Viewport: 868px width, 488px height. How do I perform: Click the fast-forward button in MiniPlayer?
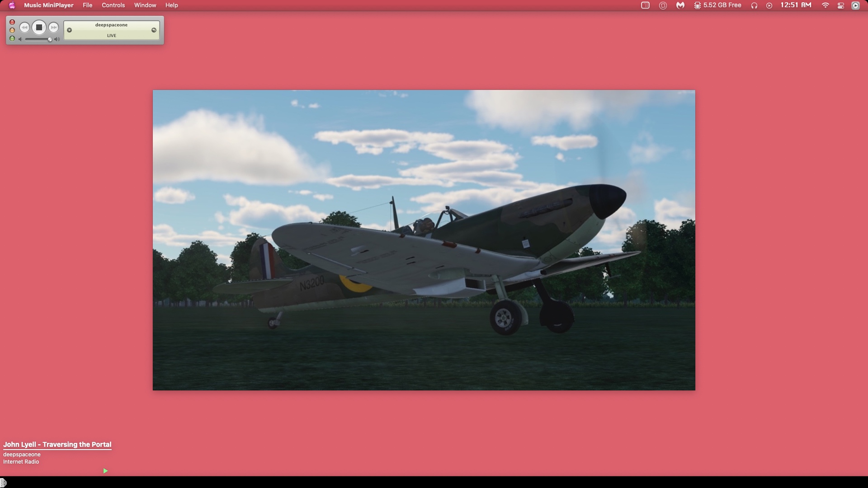click(x=53, y=28)
